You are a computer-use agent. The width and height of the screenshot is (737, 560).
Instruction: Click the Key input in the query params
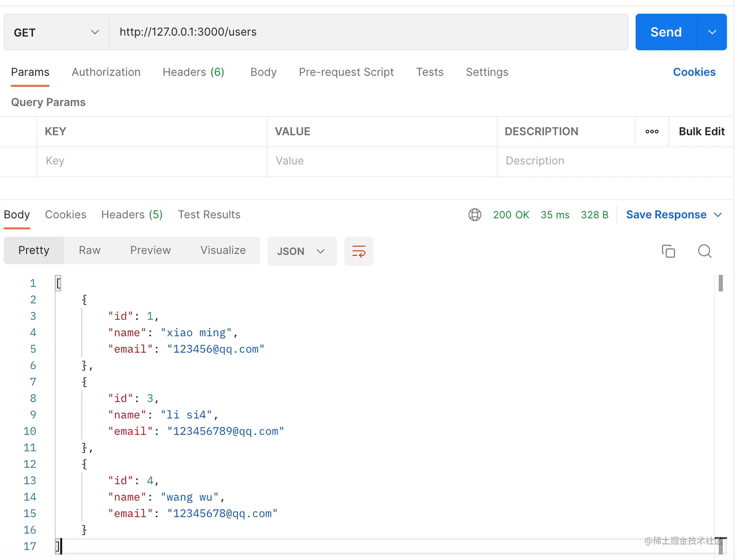point(152,161)
